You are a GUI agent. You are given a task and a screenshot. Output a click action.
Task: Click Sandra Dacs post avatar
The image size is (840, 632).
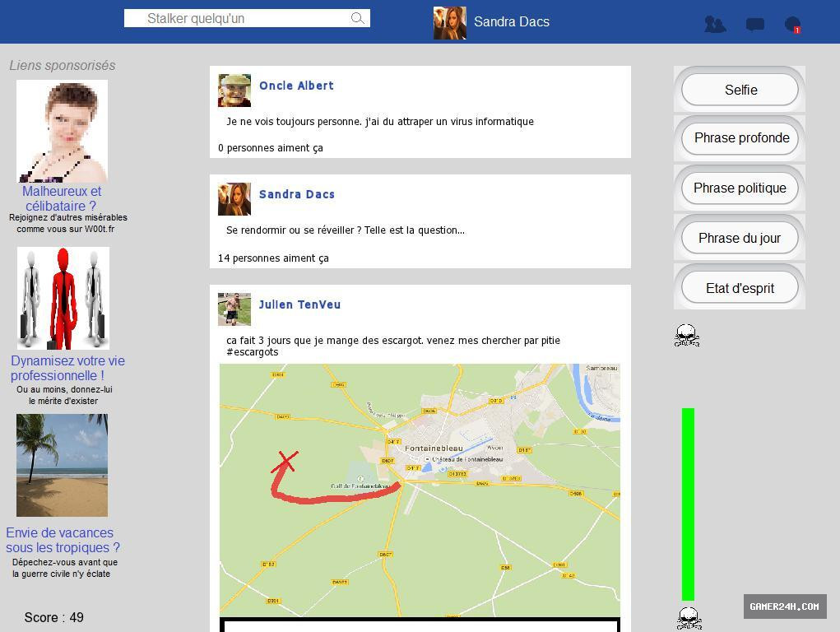[x=234, y=199]
